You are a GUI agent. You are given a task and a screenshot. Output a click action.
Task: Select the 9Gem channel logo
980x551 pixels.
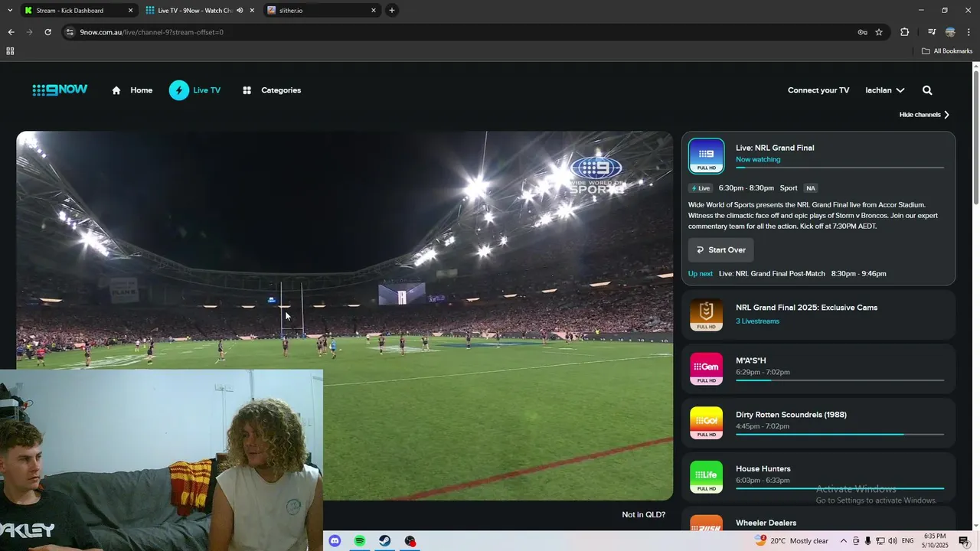pyautogui.click(x=706, y=369)
